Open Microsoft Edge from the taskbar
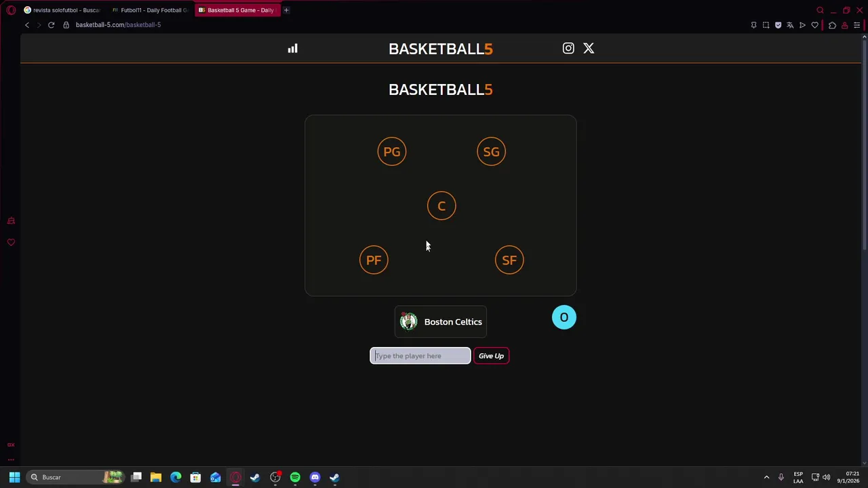 click(x=176, y=477)
